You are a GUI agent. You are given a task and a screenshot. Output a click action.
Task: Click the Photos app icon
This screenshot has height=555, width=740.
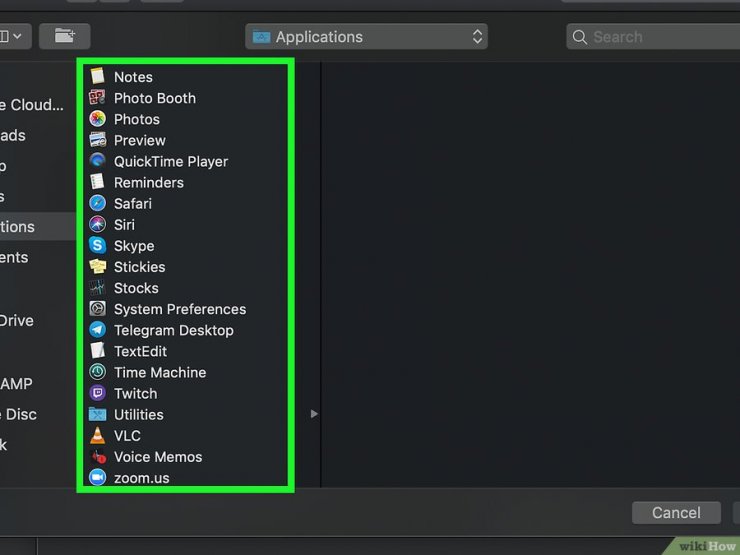click(97, 119)
